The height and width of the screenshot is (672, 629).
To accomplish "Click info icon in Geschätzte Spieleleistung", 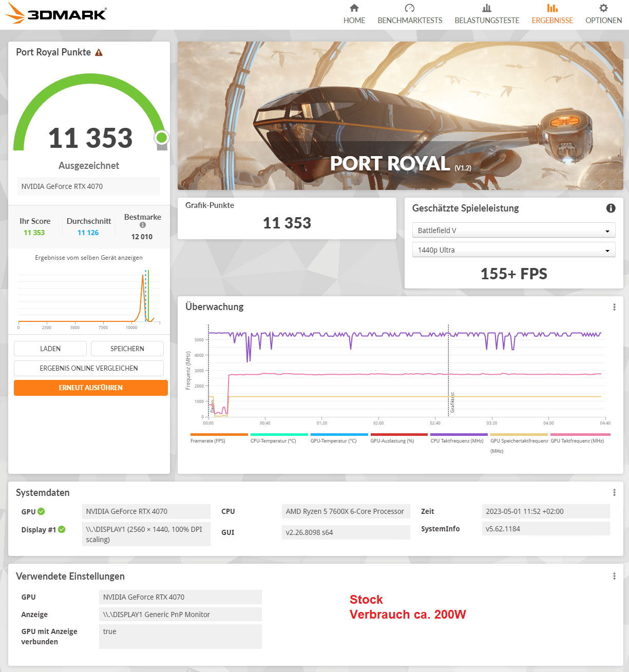I will coord(611,208).
